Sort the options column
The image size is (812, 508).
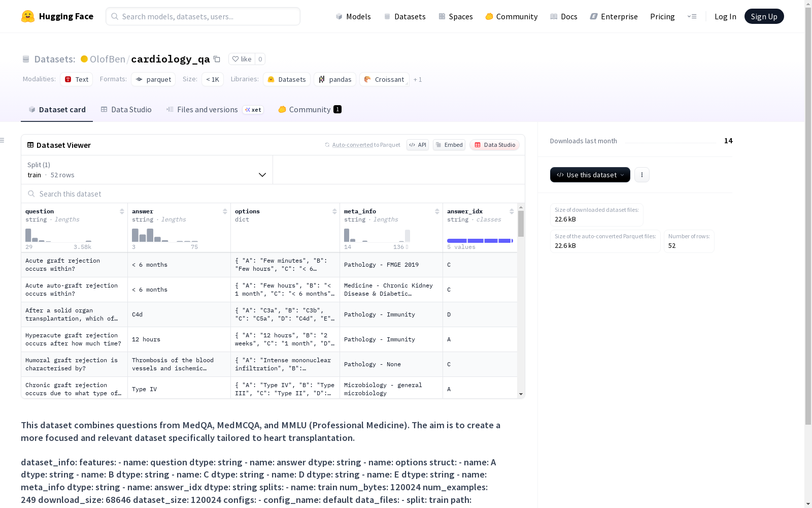tap(334, 211)
